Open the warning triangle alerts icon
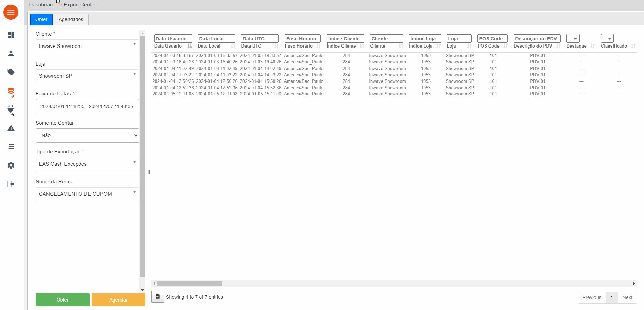The height and width of the screenshot is (310, 644). pyautogui.click(x=11, y=128)
